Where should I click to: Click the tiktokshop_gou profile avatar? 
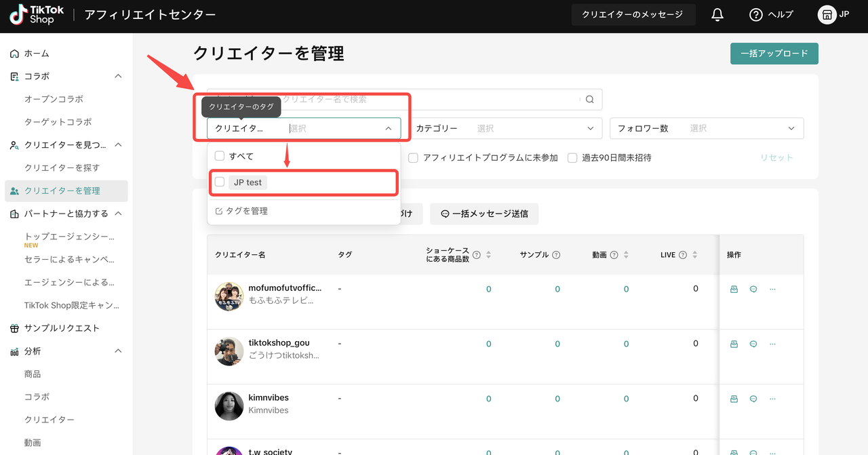point(229,351)
